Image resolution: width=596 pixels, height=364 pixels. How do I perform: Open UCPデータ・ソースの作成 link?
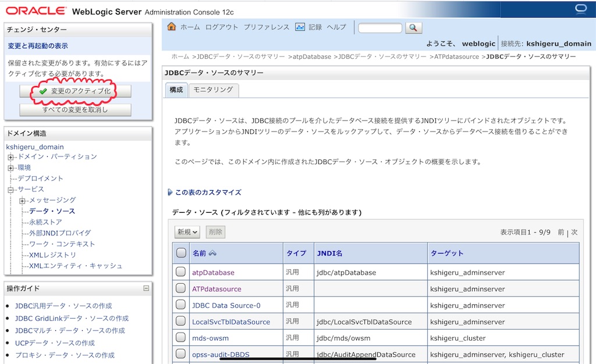[55, 343]
